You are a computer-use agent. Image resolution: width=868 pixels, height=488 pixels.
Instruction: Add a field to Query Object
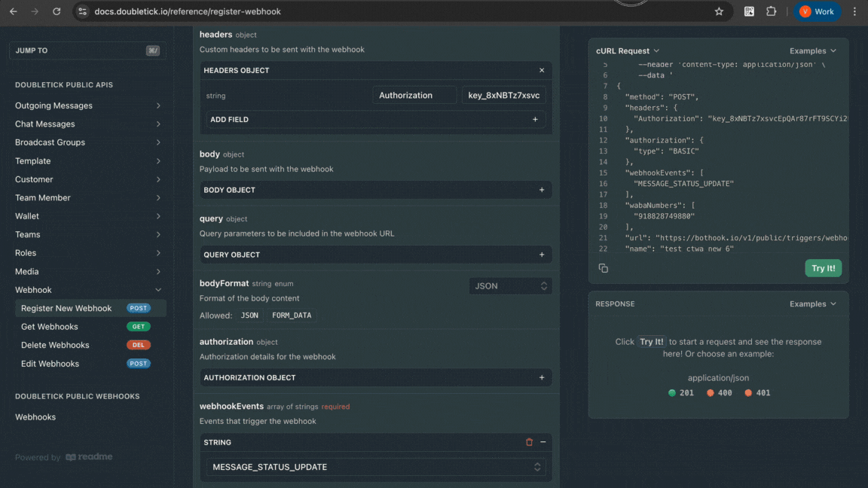(541, 255)
